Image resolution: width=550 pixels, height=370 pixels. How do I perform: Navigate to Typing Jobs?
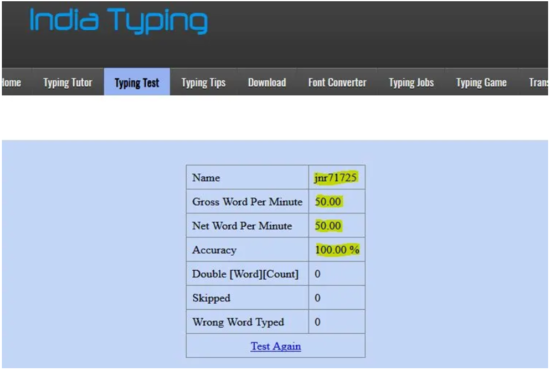[x=411, y=82]
